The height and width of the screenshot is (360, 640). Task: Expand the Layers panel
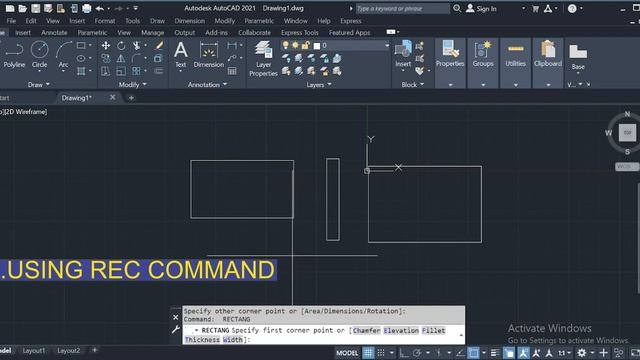pyautogui.click(x=319, y=84)
